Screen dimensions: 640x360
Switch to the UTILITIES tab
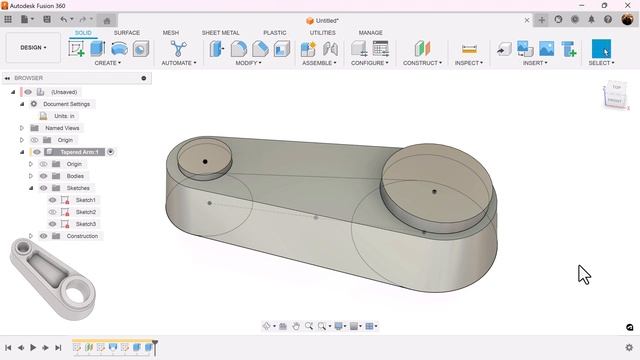pyautogui.click(x=322, y=33)
